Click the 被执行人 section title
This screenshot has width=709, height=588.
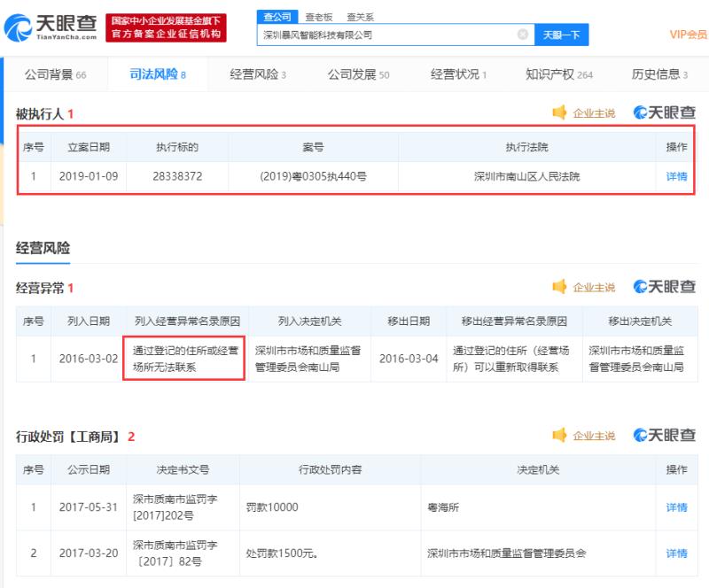pos(39,114)
